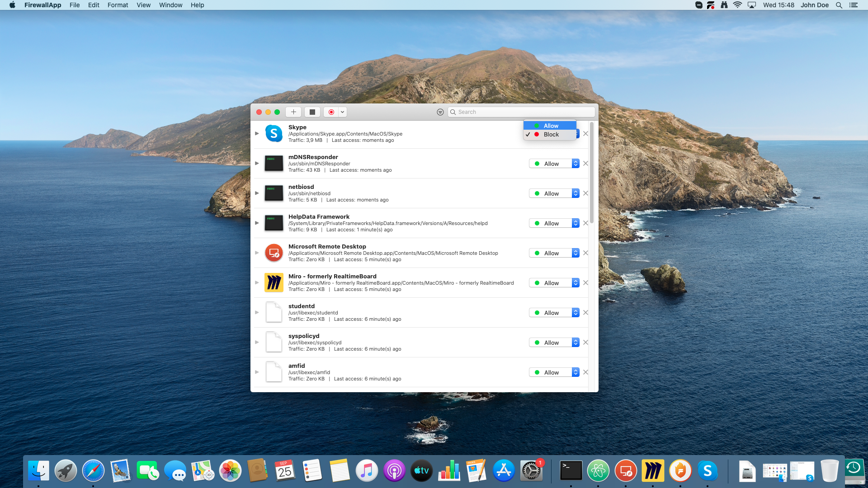This screenshot has width=868, height=488.
Task: Click the Miro app icon in the list
Action: pyautogui.click(x=274, y=282)
